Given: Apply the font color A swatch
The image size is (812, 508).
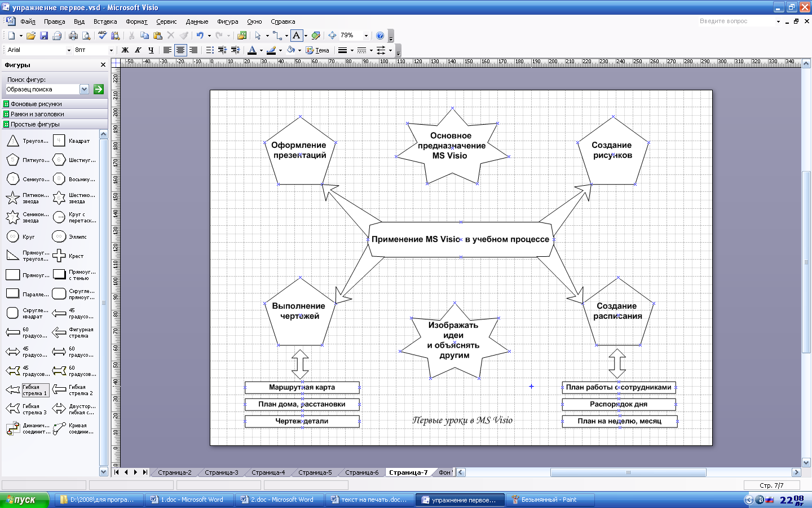Looking at the screenshot, I should pos(252,50).
